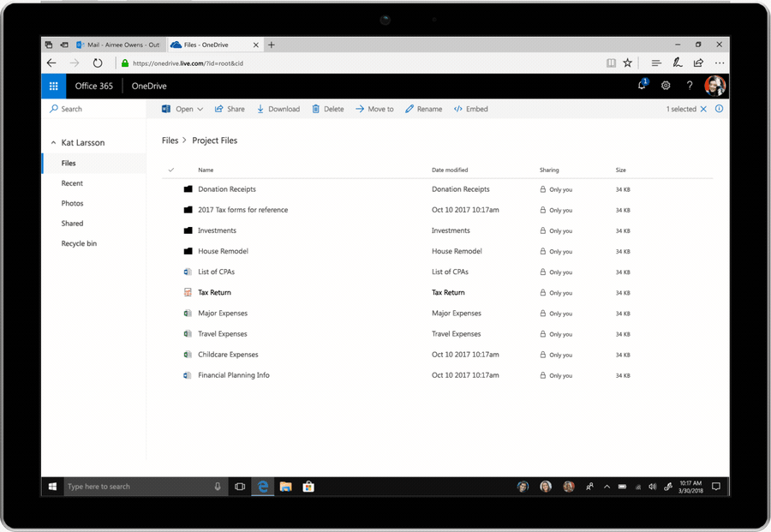Go to Recycle bin in the sidebar
Image resolution: width=771 pixels, height=532 pixels.
point(79,243)
